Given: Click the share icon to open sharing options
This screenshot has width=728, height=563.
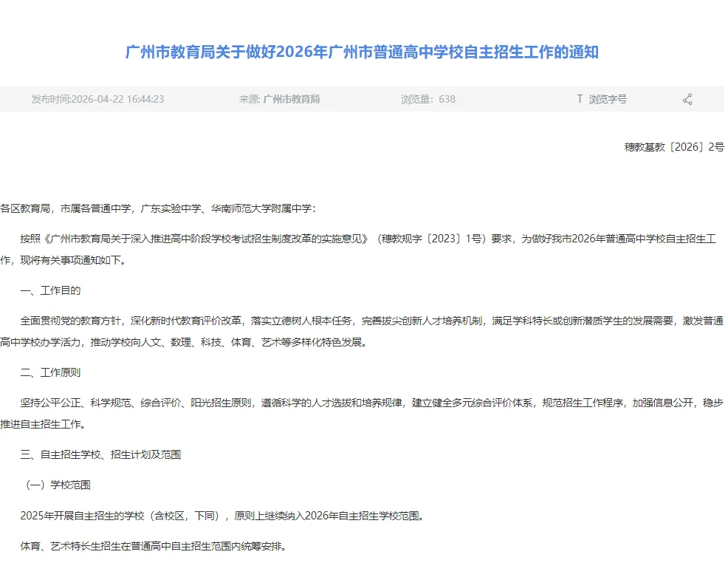Looking at the screenshot, I should 687,98.
